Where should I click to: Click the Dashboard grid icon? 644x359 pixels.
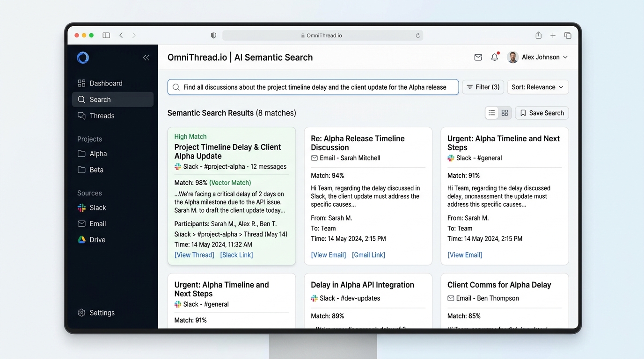click(81, 83)
